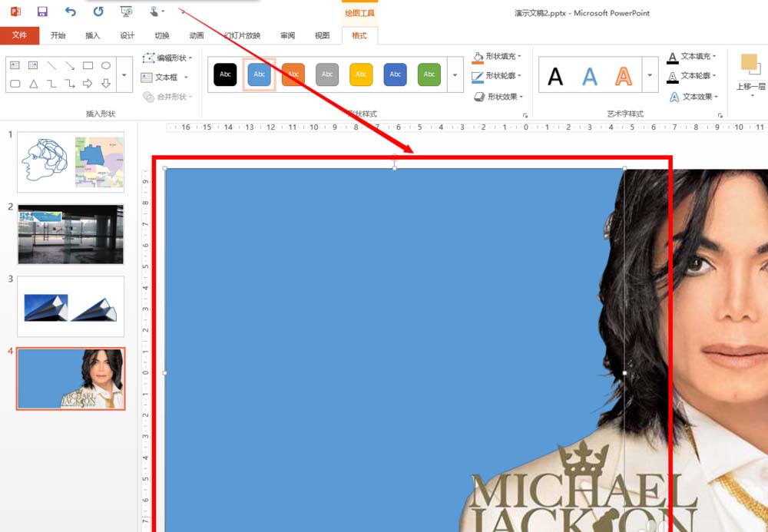Click the Redo arrow icon
This screenshot has width=768, height=532.
(98, 12)
